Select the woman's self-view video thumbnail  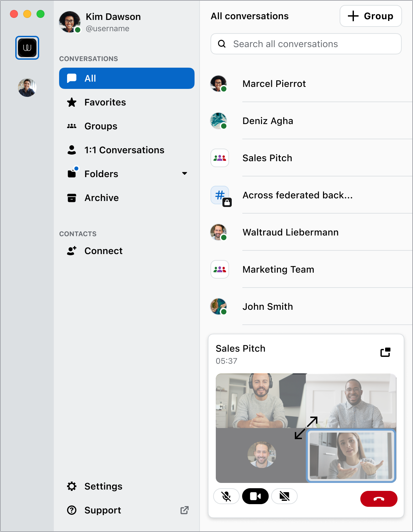351,456
